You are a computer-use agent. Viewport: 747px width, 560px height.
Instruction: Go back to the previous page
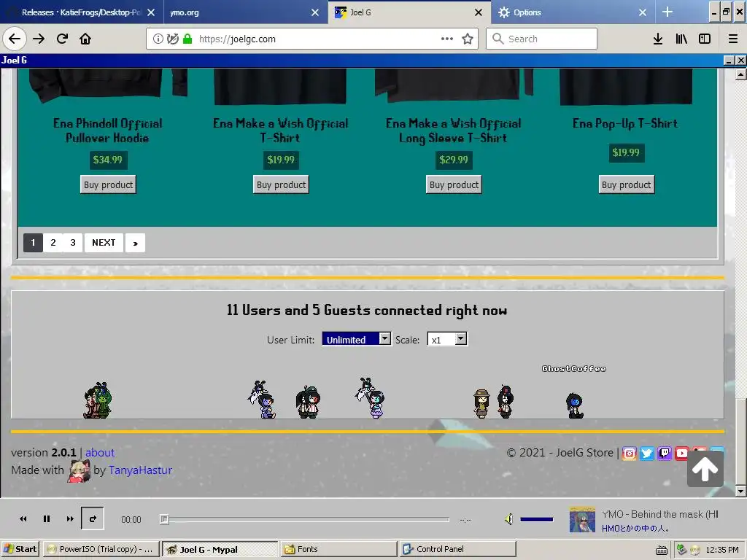click(x=15, y=39)
